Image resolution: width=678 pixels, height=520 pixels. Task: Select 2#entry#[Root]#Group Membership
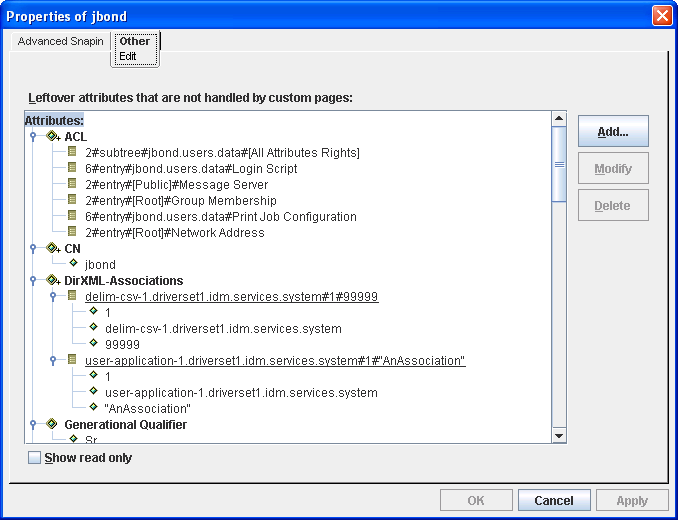coord(181,201)
